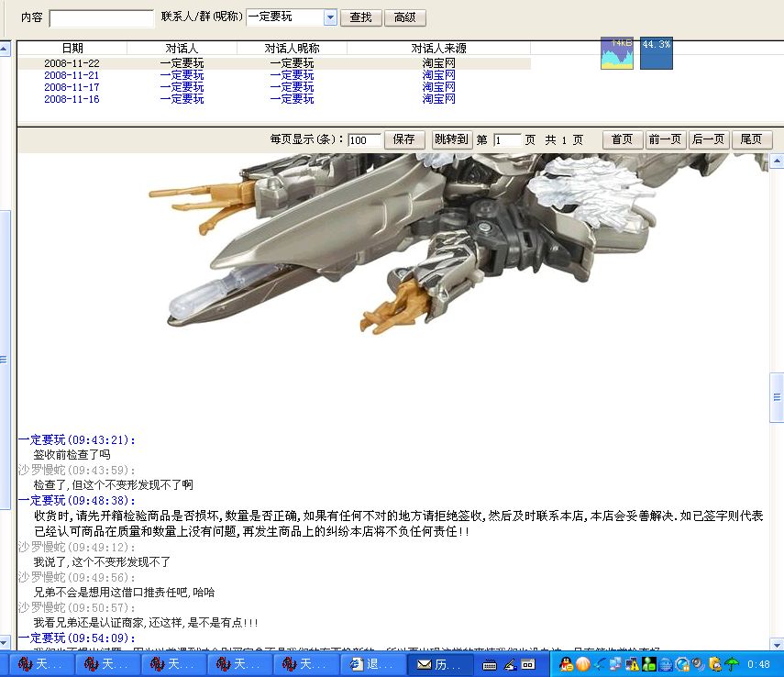Click the orange ball tray icon

[583, 664]
